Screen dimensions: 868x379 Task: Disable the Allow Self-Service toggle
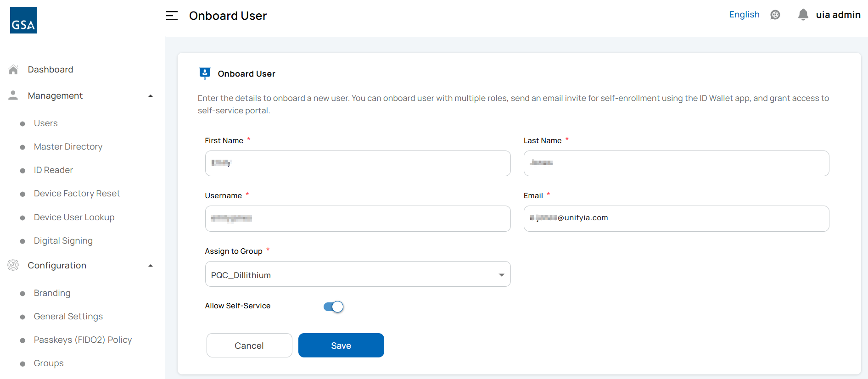[x=333, y=307]
